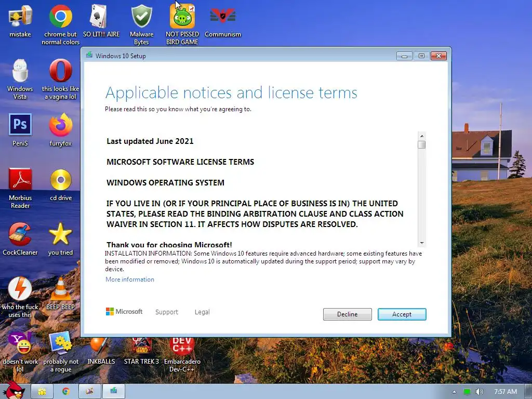The width and height of the screenshot is (532, 399).
Task: Open the Support link
Action: tap(167, 312)
